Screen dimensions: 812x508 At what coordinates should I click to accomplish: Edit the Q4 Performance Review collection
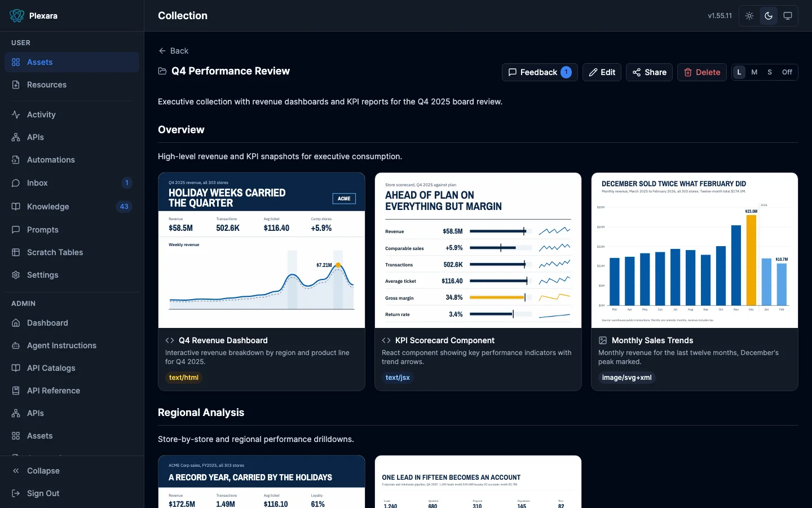tap(602, 72)
